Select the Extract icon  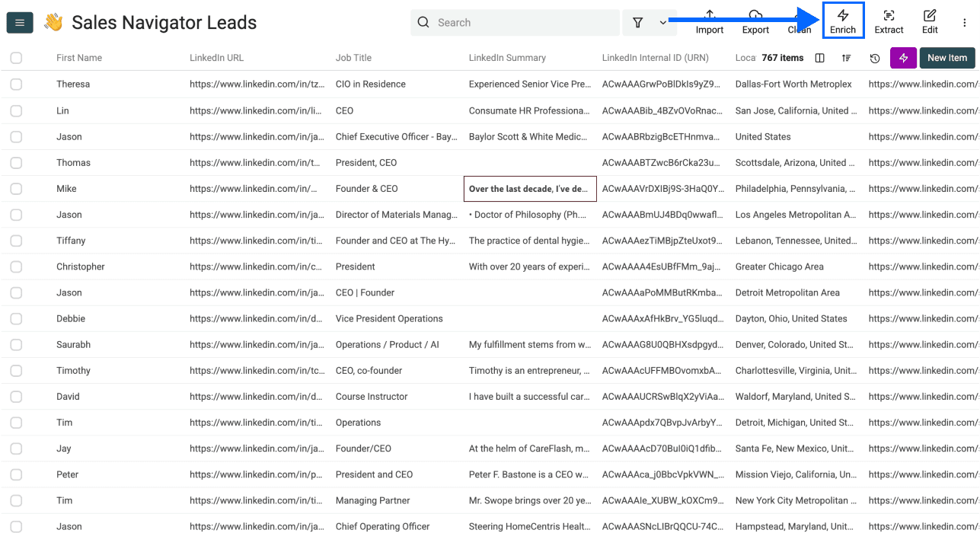point(889,21)
